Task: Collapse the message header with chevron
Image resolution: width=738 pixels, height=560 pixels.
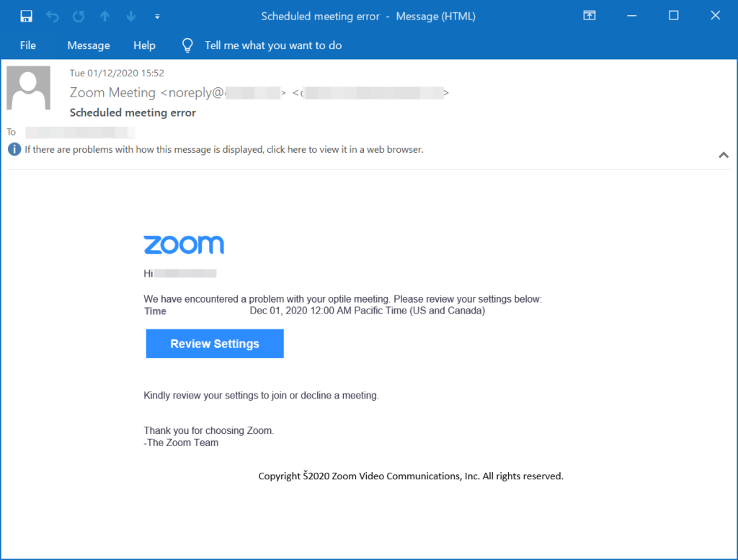Action: (724, 155)
